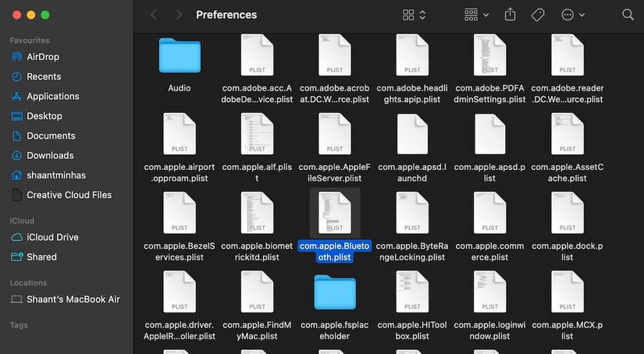
Task: Select com.adobe.headlights.apip.plist file icon
Action: point(412,55)
